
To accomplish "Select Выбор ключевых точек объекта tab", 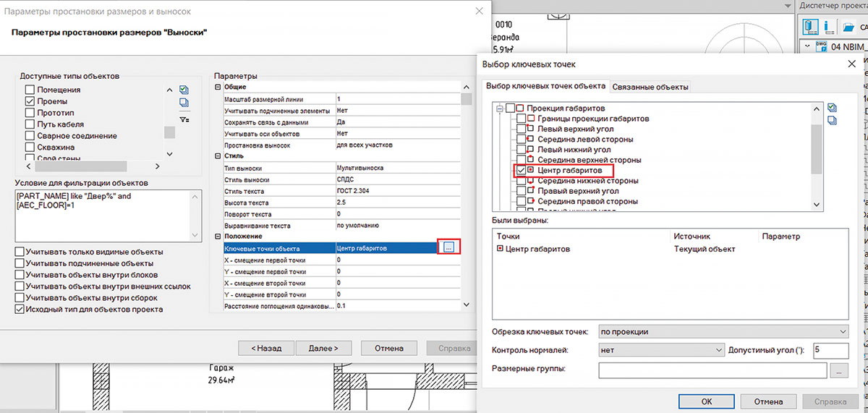I will (x=546, y=86).
